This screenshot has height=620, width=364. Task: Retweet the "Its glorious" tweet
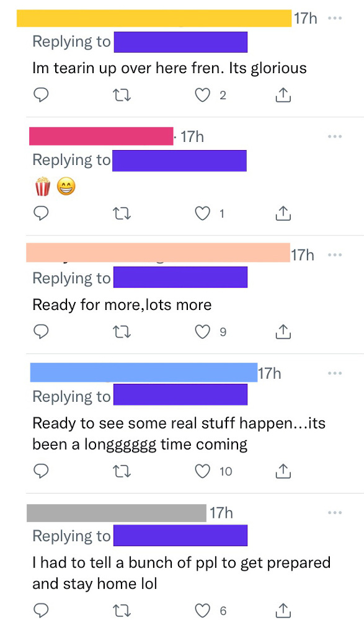coord(122,95)
